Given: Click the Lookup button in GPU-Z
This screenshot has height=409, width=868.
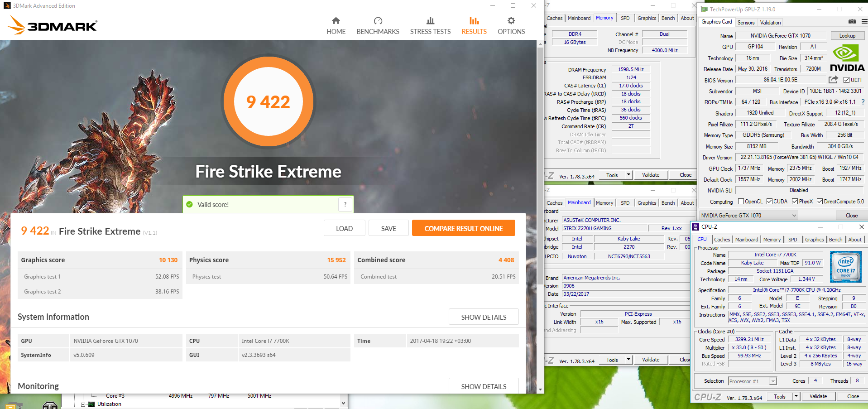Looking at the screenshot, I should click(x=847, y=36).
